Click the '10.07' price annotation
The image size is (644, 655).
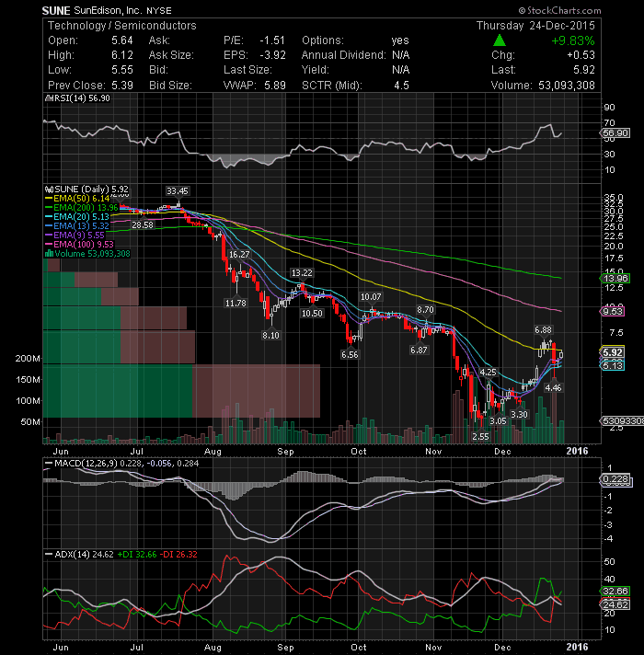point(371,296)
